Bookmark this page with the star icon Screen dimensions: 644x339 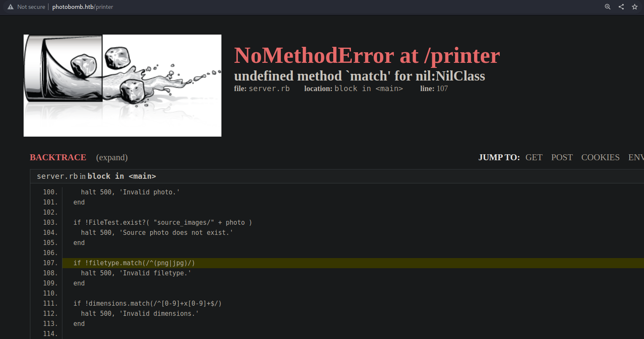(635, 7)
